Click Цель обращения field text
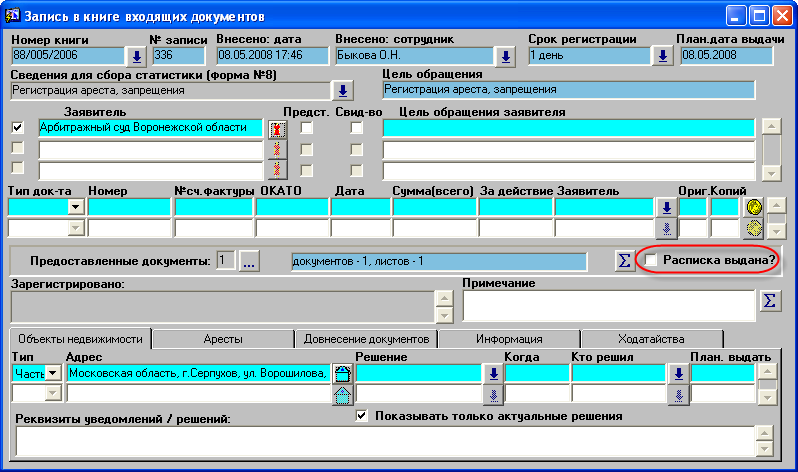798x472 pixels. pos(568,90)
